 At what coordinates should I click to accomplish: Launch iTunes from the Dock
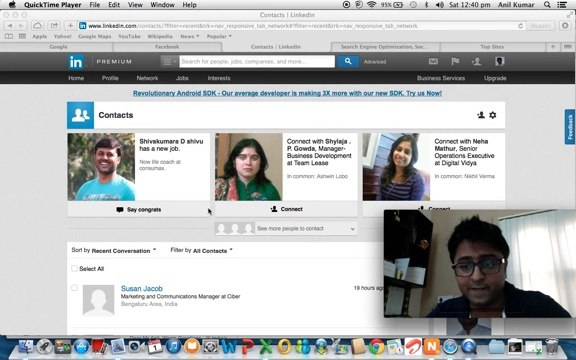pos(173,346)
